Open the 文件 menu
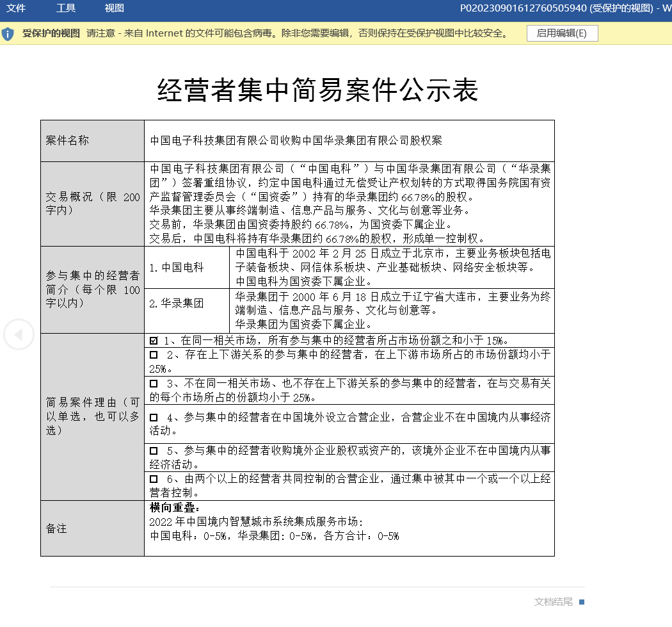This screenshot has width=672, height=627. pos(16,8)
